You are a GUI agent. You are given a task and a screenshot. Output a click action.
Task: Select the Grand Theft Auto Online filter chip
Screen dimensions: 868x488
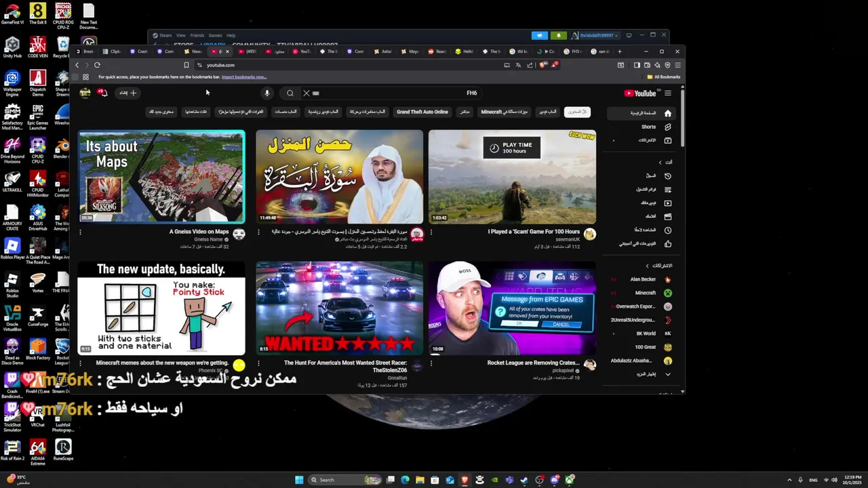(422, 112)
